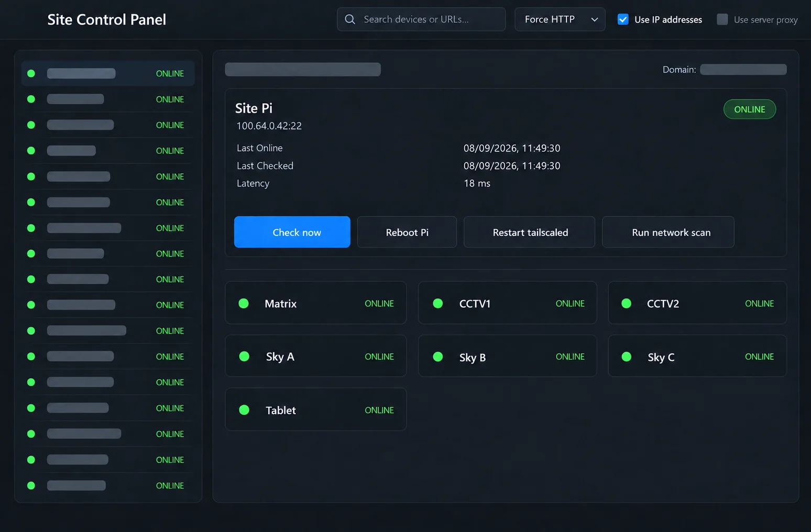
Task: Uncheck Use IP addresses checkbox
Action: pos(623,19)
